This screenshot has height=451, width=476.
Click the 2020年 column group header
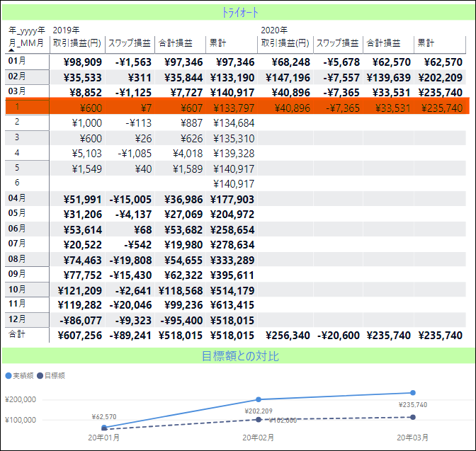click(274, 30)
